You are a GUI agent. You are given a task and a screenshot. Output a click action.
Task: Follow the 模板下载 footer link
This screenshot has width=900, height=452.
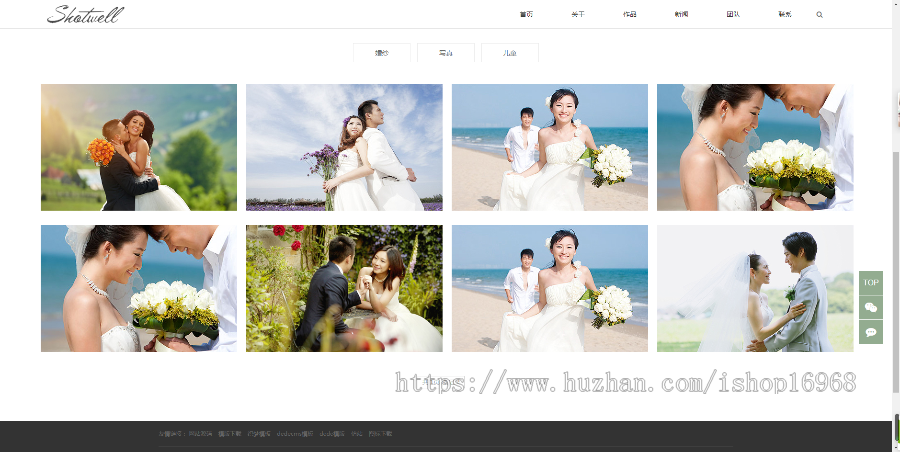[x=230, y=434]
